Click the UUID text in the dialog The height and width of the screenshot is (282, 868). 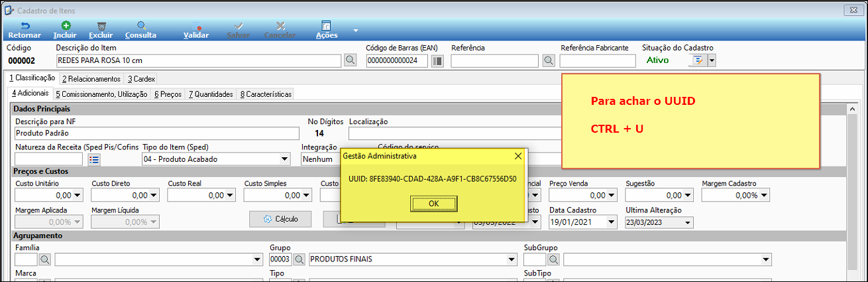point(433,179)
